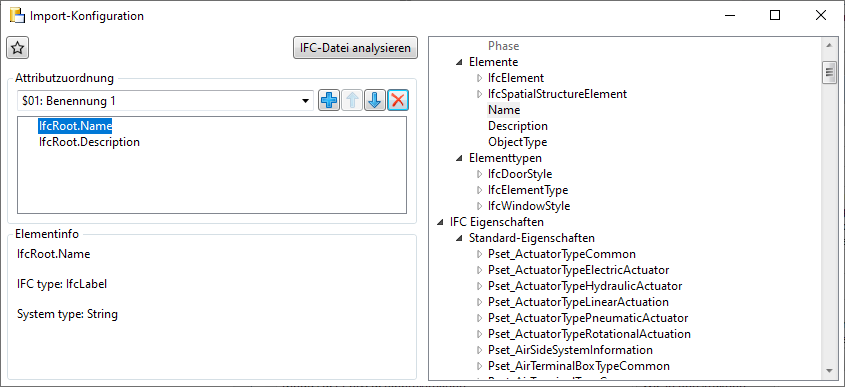
Task: Add attribute with blue plus icon
Action: pos(329,100)
